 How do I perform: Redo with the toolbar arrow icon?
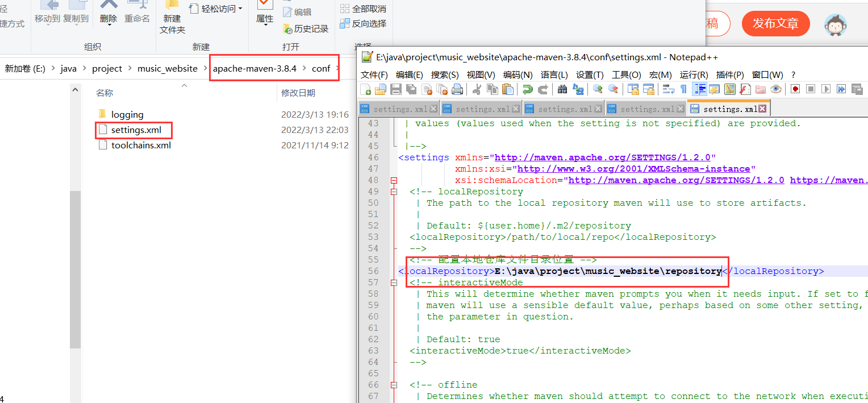(542, 89)
